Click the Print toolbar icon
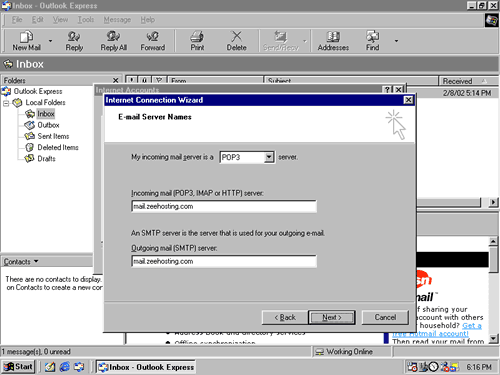 pyautogui.click(x=197, y=41)
